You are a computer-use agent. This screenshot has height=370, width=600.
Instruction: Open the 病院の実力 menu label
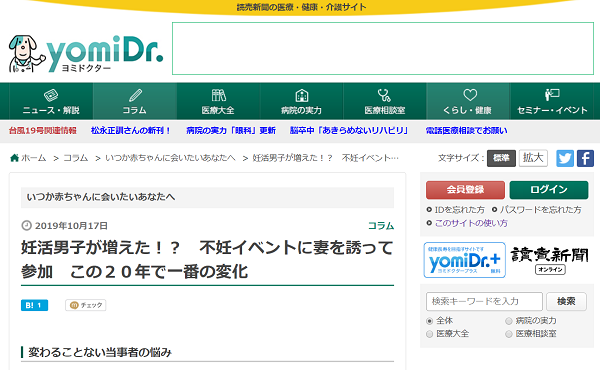(x=302, y=111)
